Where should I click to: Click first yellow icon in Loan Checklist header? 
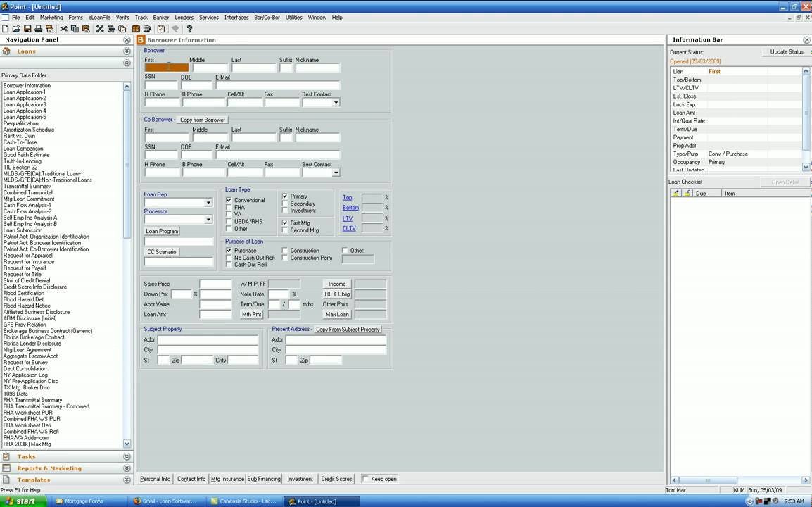(x=675, y=194)
